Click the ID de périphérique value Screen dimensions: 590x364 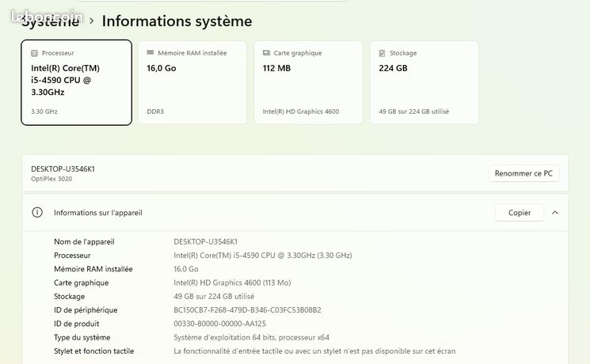coord(247,310)
